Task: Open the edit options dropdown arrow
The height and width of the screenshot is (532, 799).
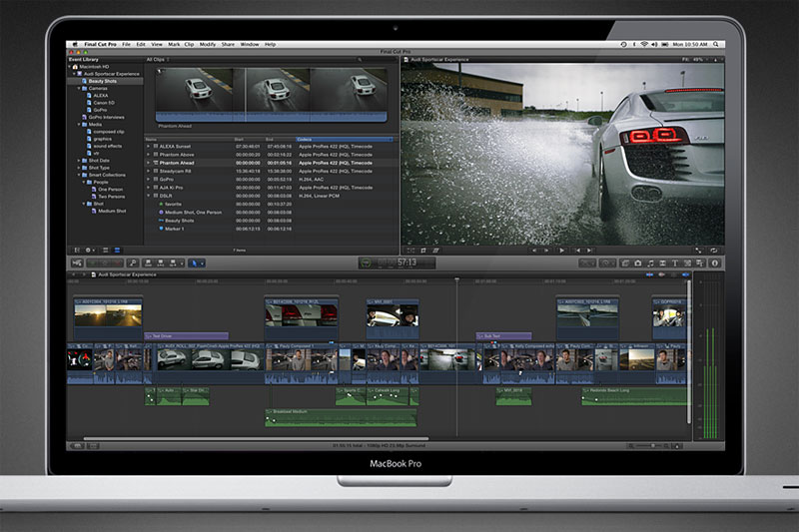Action: click(x=182, y=264)
